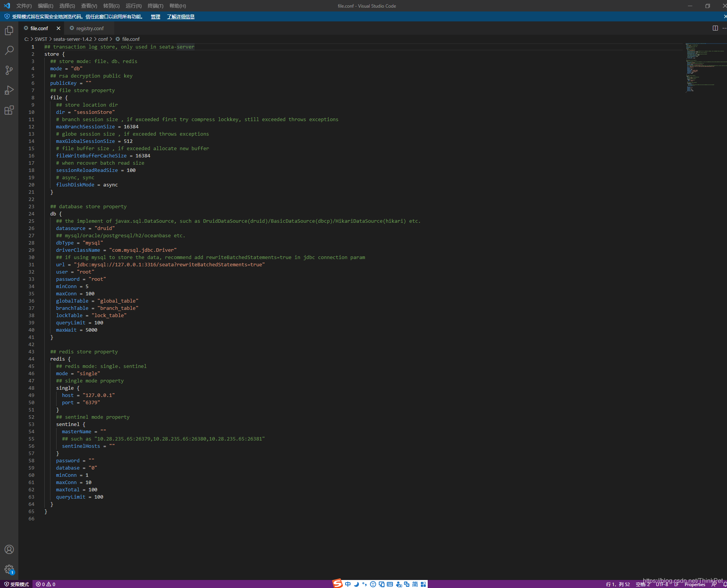Click the text sentinelHosts = ""
The width and height of the screenshot is (727, 588).
click(x=88, y=446)
